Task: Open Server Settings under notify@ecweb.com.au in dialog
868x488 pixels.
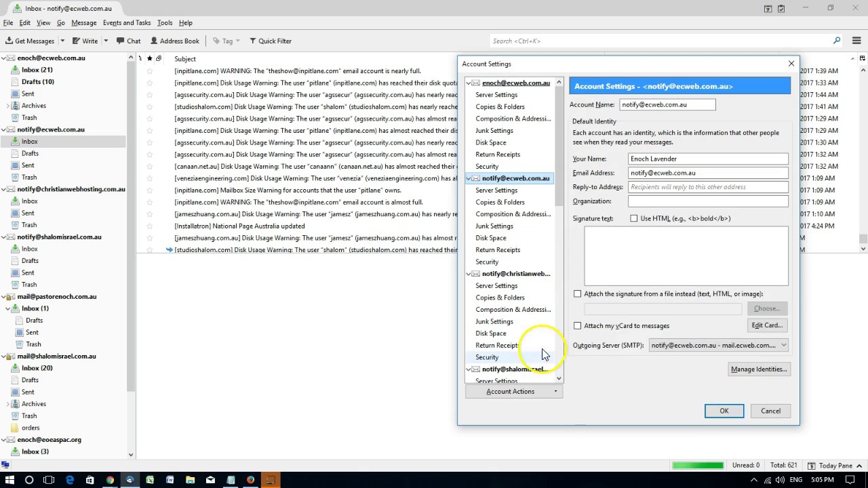Action: tap(496, 190)
